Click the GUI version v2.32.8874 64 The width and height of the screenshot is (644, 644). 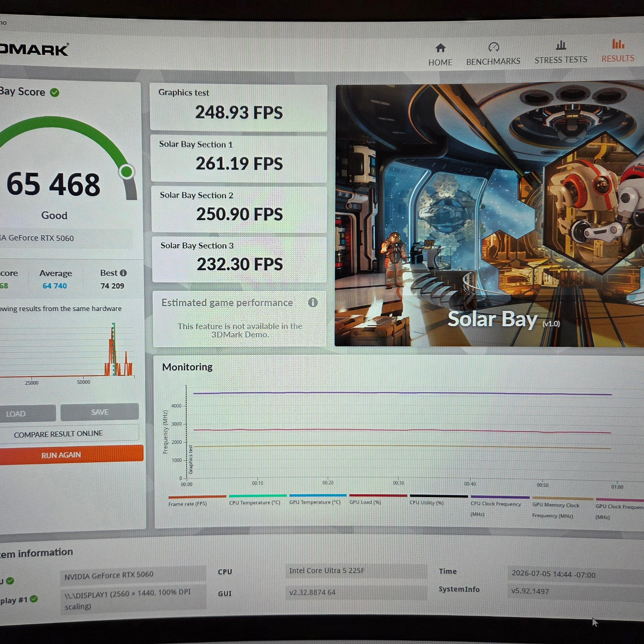356,592
